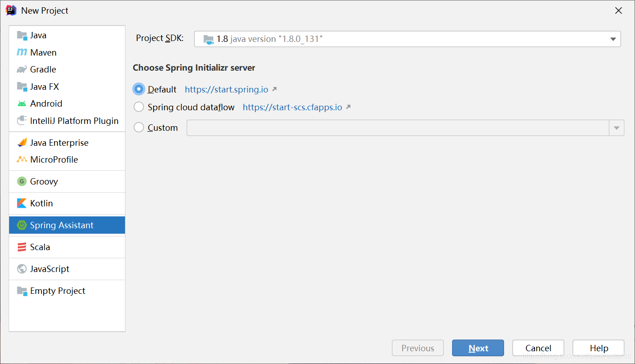Click the Previous button
The height and width of the screenshot is (364, 635).
(x=418, y=348)
